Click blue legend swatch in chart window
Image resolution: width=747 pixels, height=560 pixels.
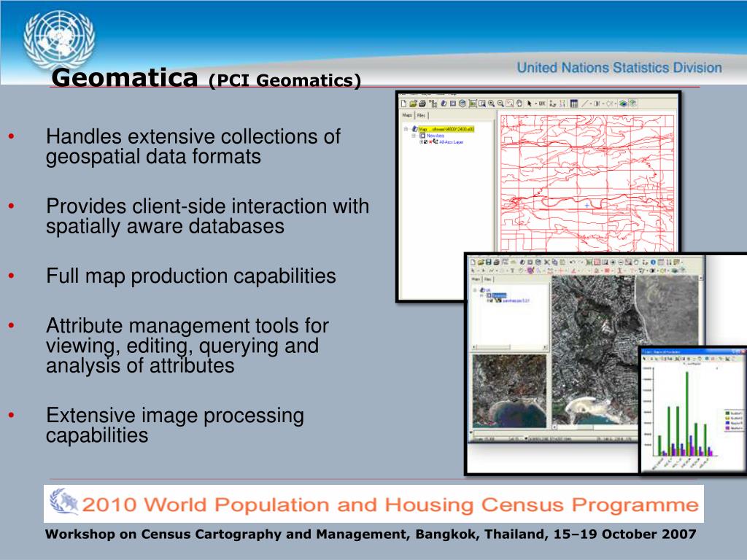click(727, 423)
